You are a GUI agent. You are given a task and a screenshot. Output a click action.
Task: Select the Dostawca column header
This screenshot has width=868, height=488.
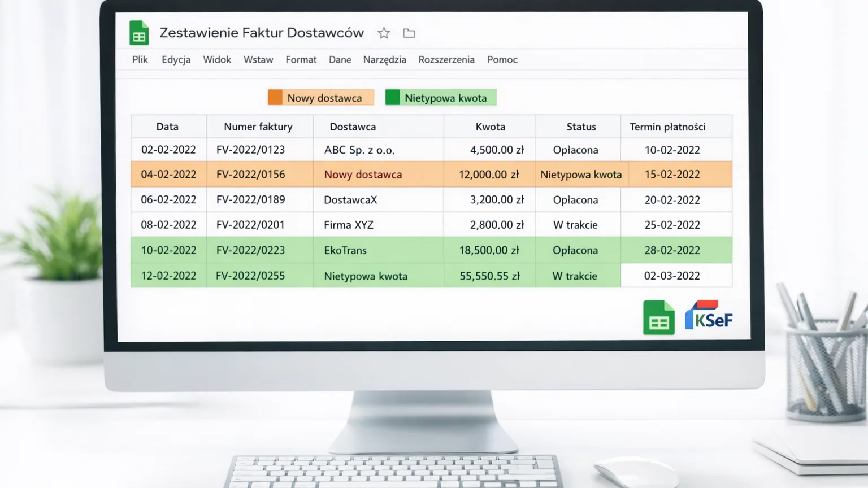click(378, 127)
